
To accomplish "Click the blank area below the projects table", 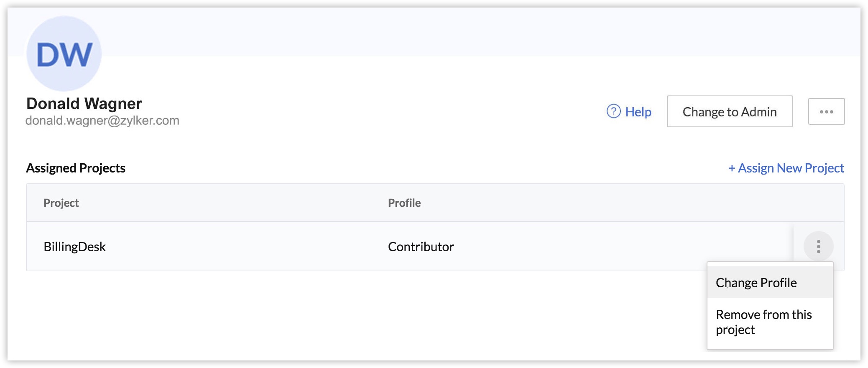I will point(334,318).
